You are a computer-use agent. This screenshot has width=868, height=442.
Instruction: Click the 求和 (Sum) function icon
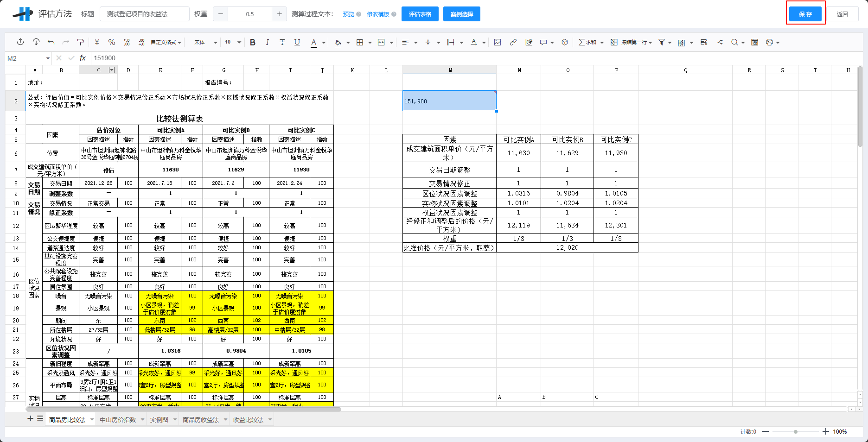click(x=583, y=42)
